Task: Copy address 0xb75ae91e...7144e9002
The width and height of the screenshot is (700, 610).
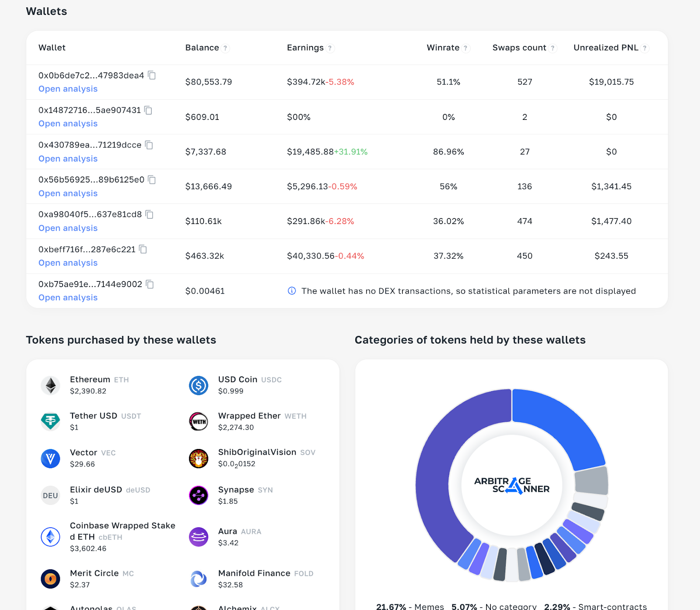Action: [x=150, y=284]
